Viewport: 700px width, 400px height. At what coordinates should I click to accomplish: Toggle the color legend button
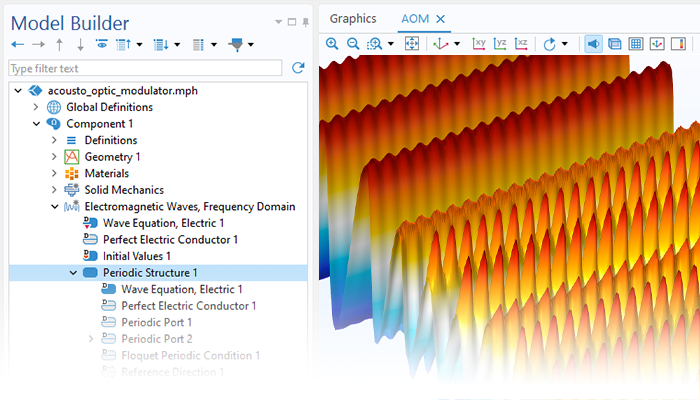tap(679, 44)
